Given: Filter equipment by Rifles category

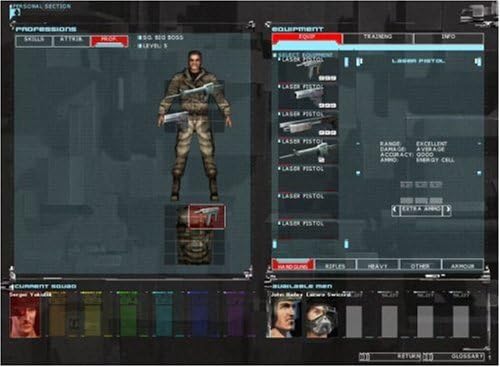Looking at the screenshot, I should point(335,265).
